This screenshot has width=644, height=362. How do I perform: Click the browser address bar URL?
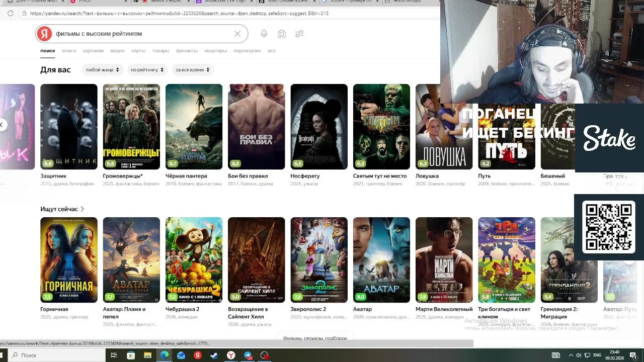coord(179,13)
